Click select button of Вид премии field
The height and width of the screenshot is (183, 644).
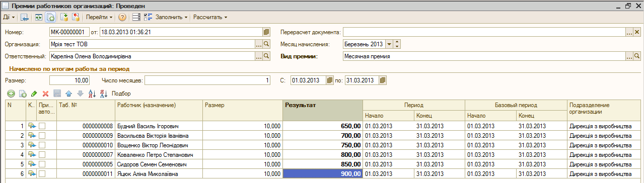[629, 56]
